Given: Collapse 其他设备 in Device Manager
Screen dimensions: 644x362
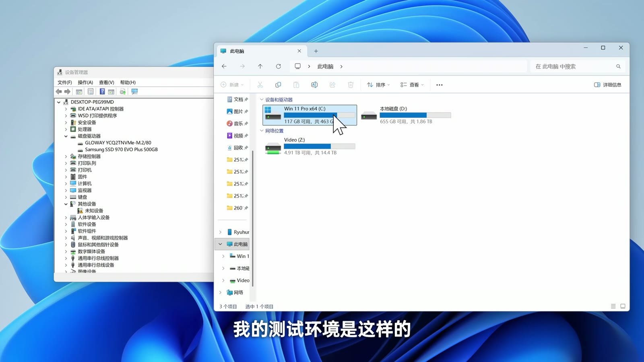Looking at the screenshot, I should [x=66, y=204].
